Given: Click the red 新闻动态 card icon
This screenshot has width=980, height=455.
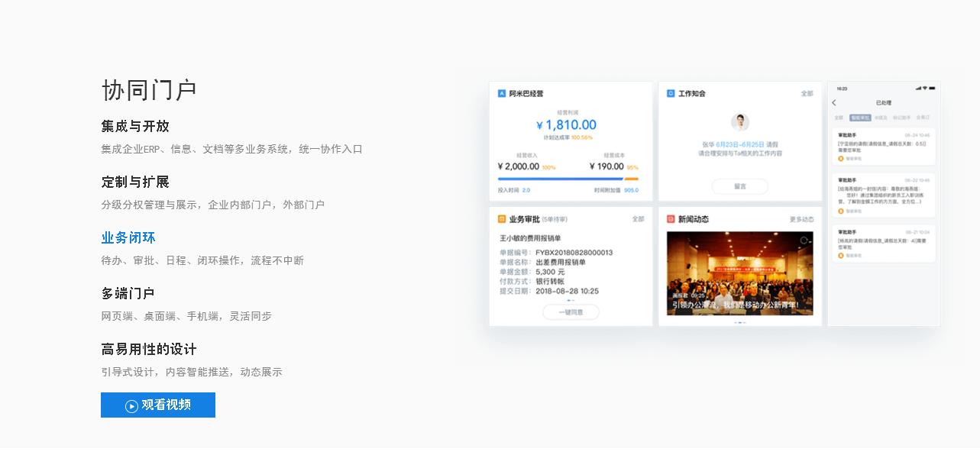Looking at the screenshot, I should point(671,219).
